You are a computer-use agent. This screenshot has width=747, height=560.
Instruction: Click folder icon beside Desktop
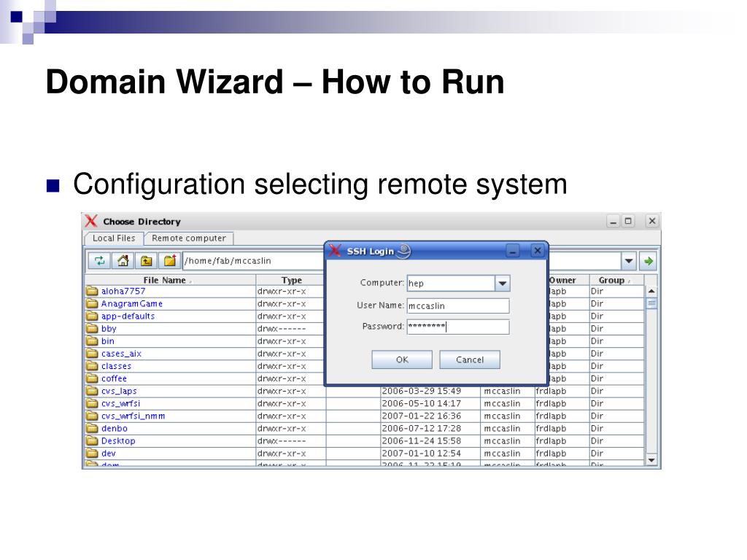[92, 441]
